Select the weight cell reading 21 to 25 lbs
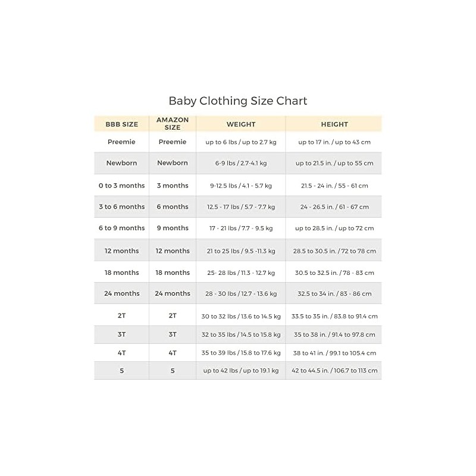This screenshot has height=476, width=476. pos(241,251)
